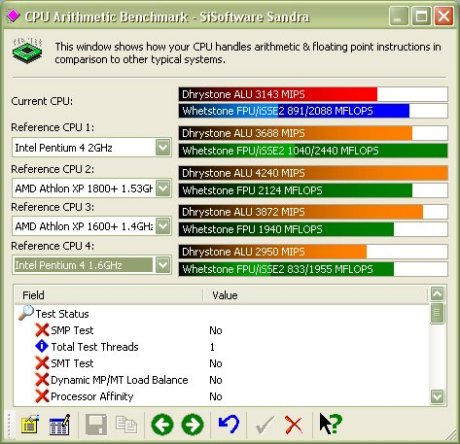Screen dimensions: 460x444
Task: Click the magenta diamond title bar icon
Action: pos(13,16)
